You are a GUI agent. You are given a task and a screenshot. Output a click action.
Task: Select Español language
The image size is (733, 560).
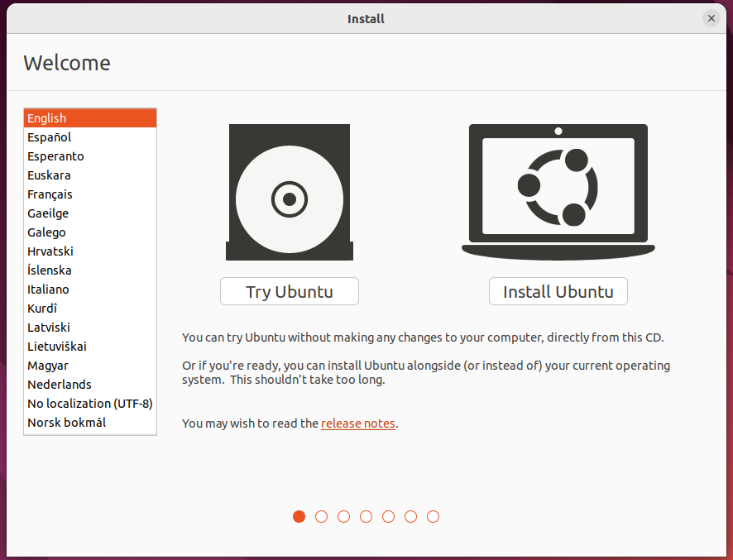[x=90, y=137]
